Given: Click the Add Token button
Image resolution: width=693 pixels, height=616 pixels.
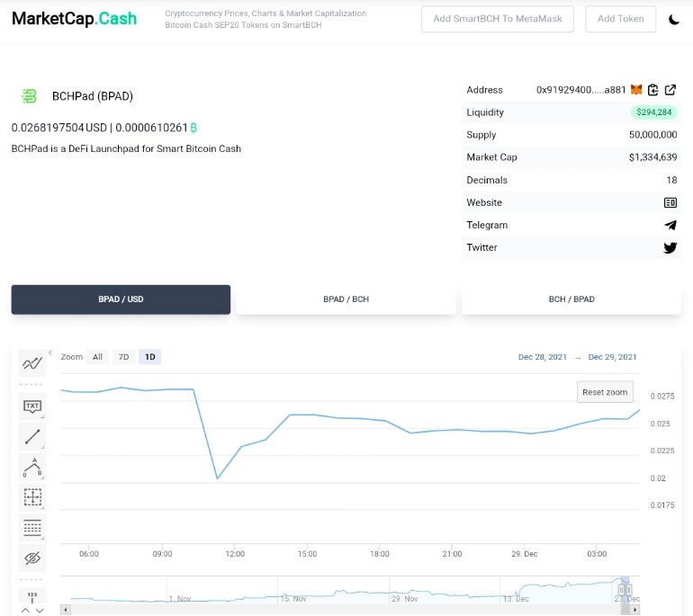Looking at the screenshot, I should 620,19.
